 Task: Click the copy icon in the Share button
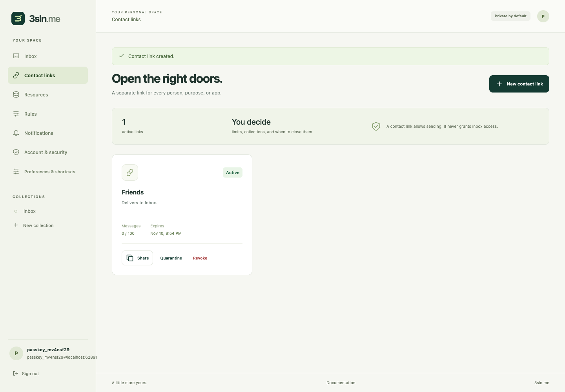[x=130, y=258]
